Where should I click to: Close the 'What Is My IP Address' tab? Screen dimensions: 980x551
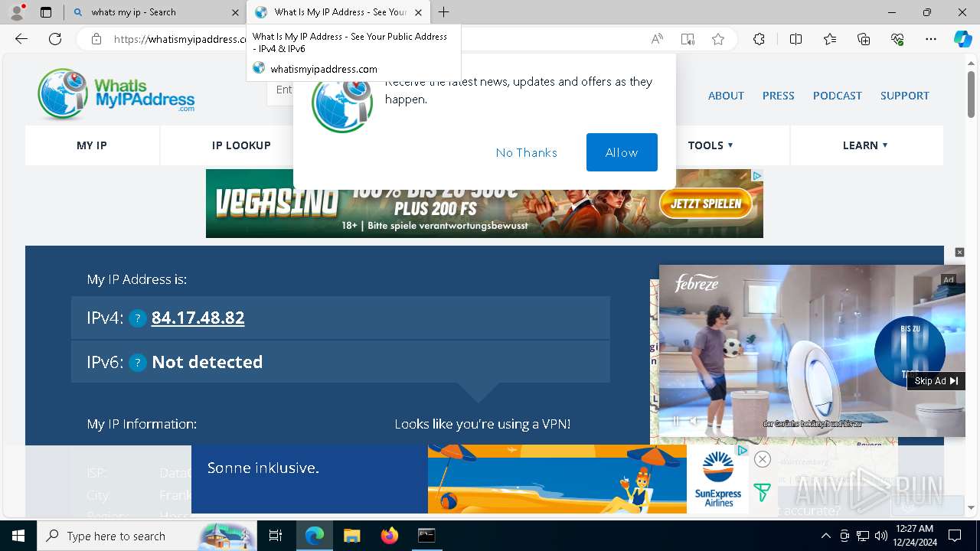[419, 12]
